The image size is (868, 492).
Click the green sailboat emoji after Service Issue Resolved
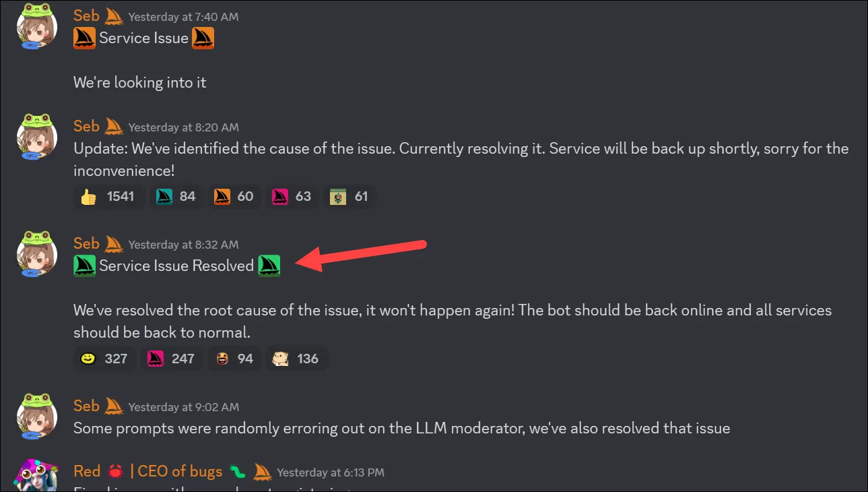[x=269, y=266]
